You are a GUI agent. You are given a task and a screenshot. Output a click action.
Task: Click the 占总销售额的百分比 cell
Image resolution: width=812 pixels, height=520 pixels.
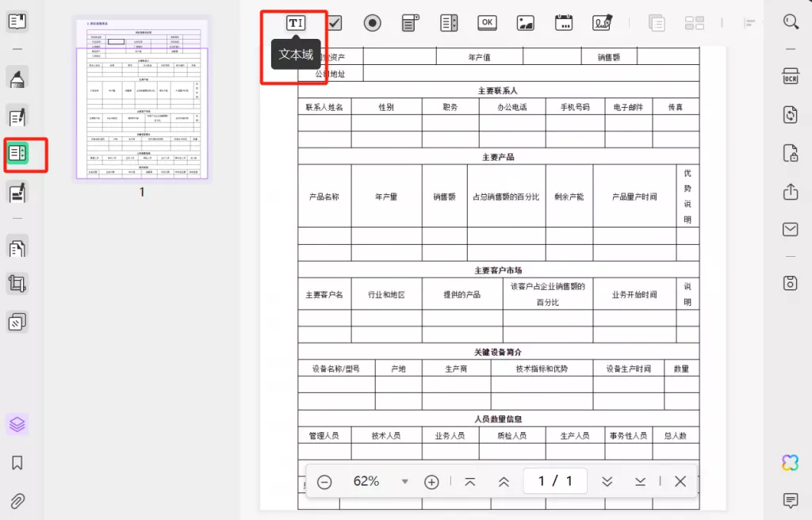pyautogui.click(x=506, y=197)
